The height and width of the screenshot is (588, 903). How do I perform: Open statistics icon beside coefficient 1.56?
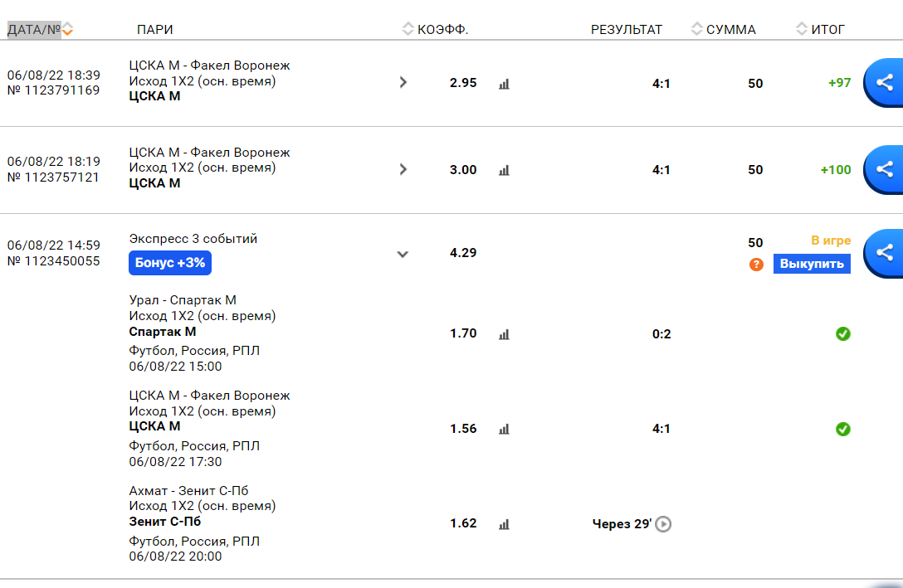(x=504, y=430)
